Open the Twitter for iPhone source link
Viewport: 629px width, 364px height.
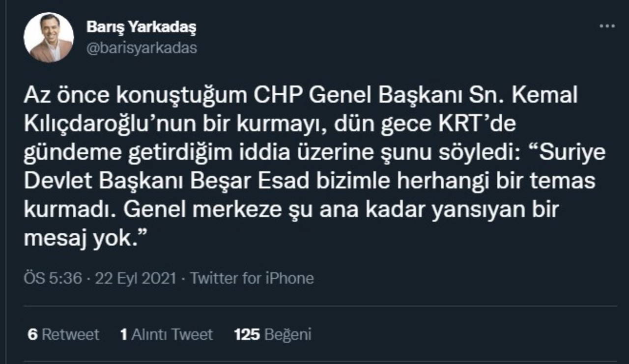pos(252,279)
